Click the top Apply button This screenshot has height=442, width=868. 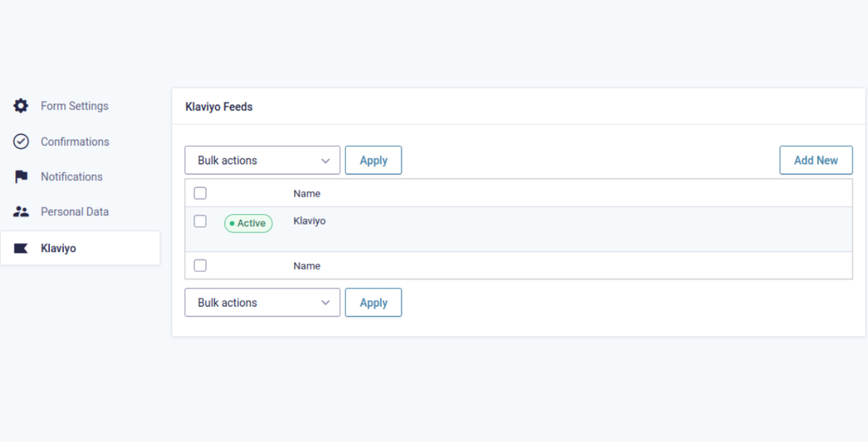click(x=373, y=160)
